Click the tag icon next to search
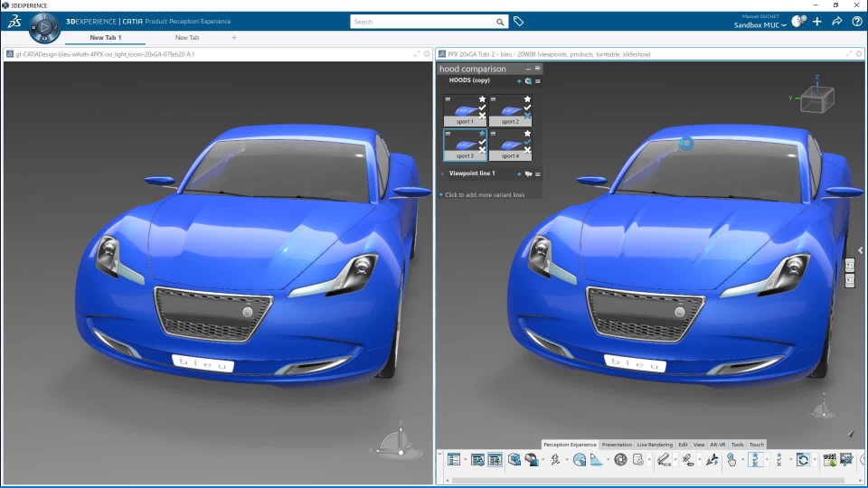The height and width of the screenshot is (488, 868). click(x=518, y=21)
